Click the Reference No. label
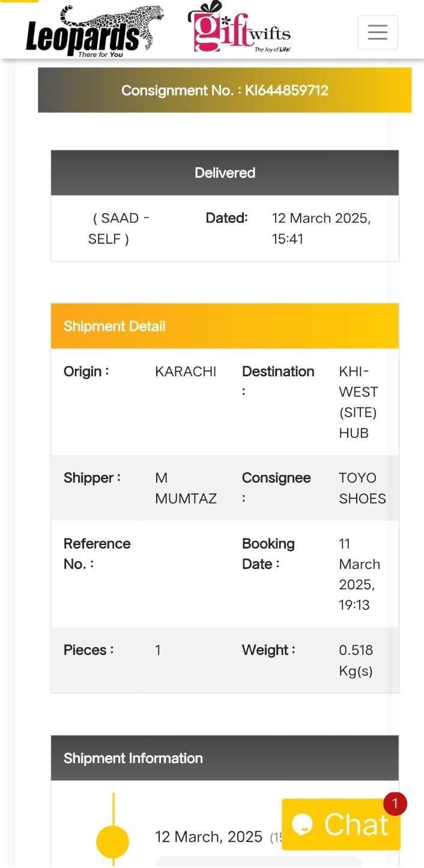424x868 pixels. (97, 553)
